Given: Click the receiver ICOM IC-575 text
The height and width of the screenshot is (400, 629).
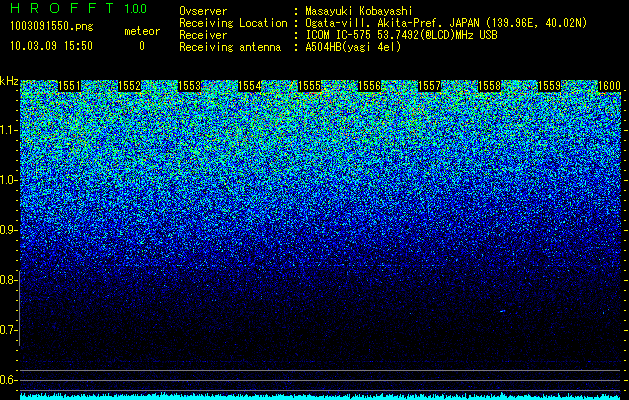Looking at the screenshot, I should pyautogui.click(x=401, y=35).
